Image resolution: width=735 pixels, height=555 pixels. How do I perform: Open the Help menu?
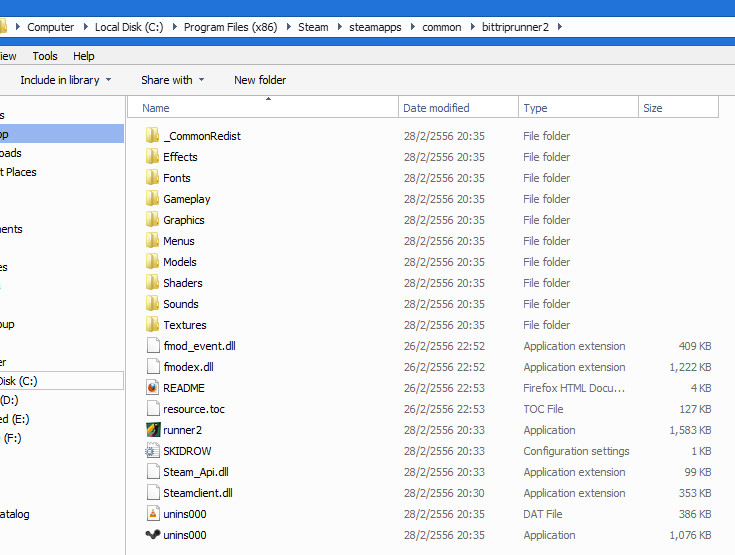tap(84, 56)
